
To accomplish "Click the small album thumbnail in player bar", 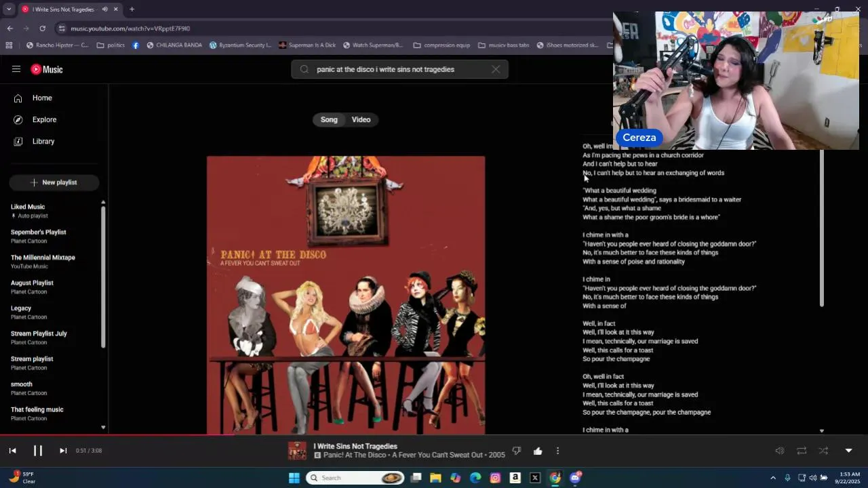I will (297, 451).
